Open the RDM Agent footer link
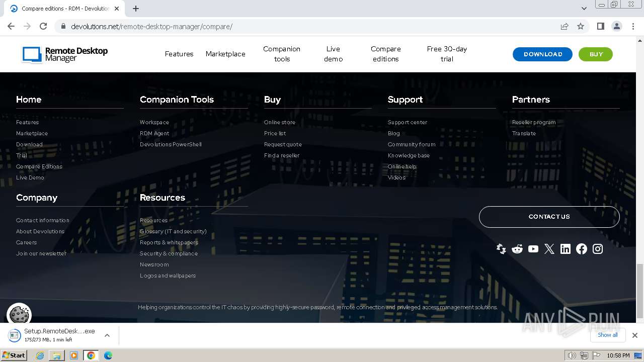The width and height of the screenshot is (644, 362). [x=154, y=133]
